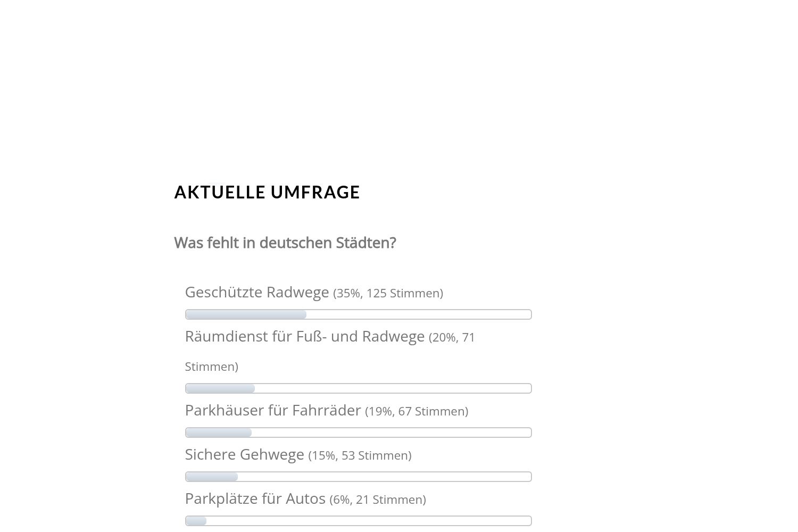This screenshot has width=798, height=532.
Task: Click the '19%, 67 Stimmen' vote count
Action: 417,411
